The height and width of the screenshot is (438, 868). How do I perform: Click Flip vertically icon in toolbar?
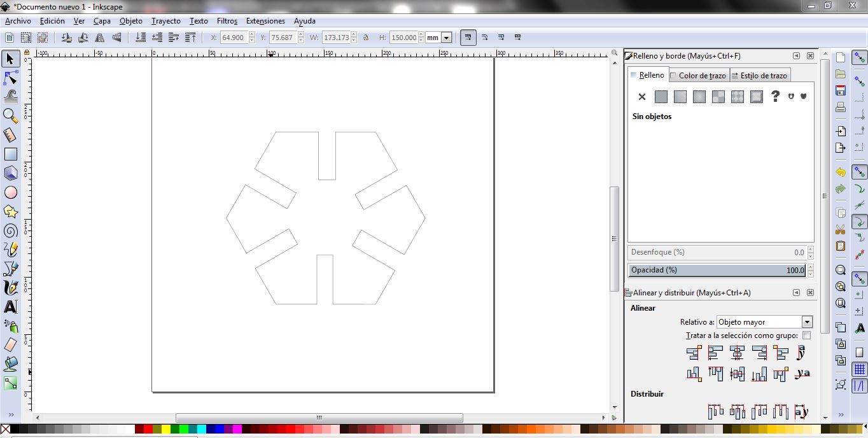pos(116,38)
